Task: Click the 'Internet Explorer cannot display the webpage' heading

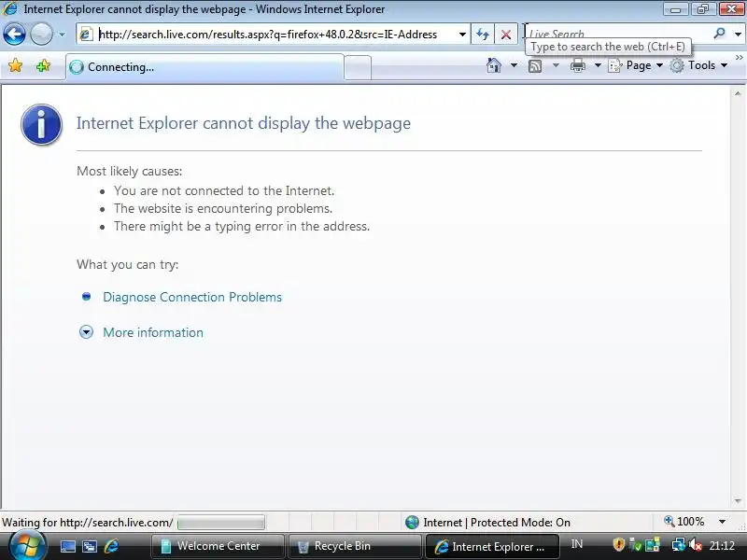Action: [x=244, y=123]
